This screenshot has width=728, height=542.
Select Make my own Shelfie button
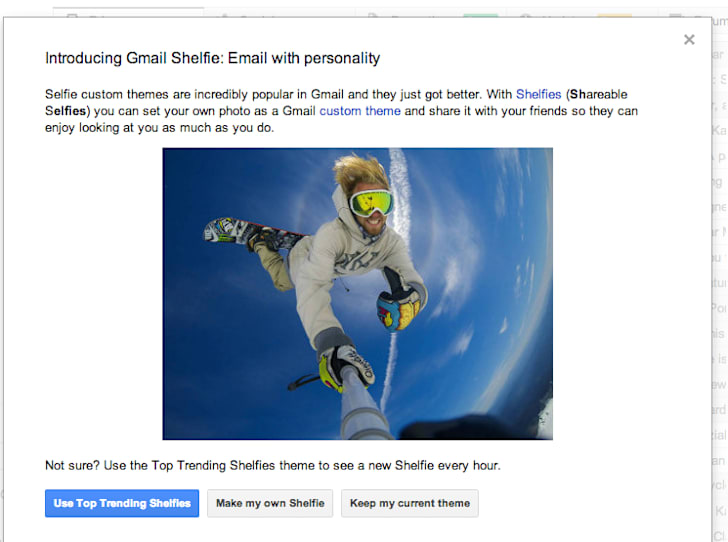(270, 503)
